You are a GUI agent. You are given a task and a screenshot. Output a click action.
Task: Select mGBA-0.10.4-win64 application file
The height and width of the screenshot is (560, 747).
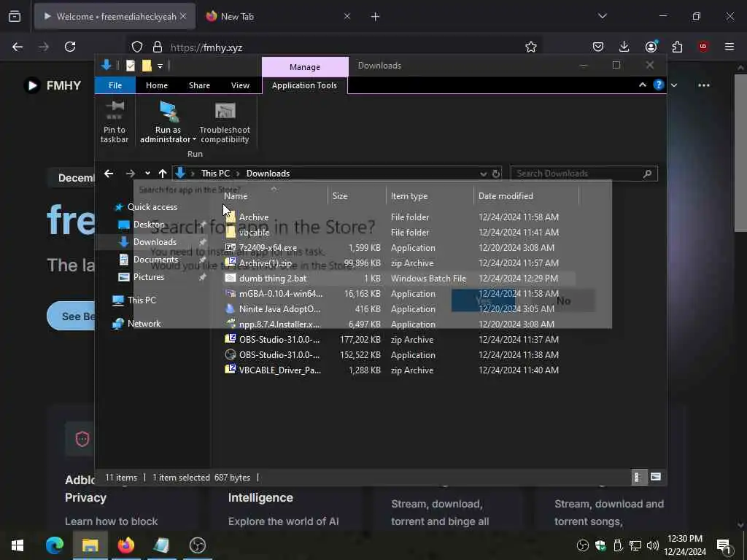399,294
